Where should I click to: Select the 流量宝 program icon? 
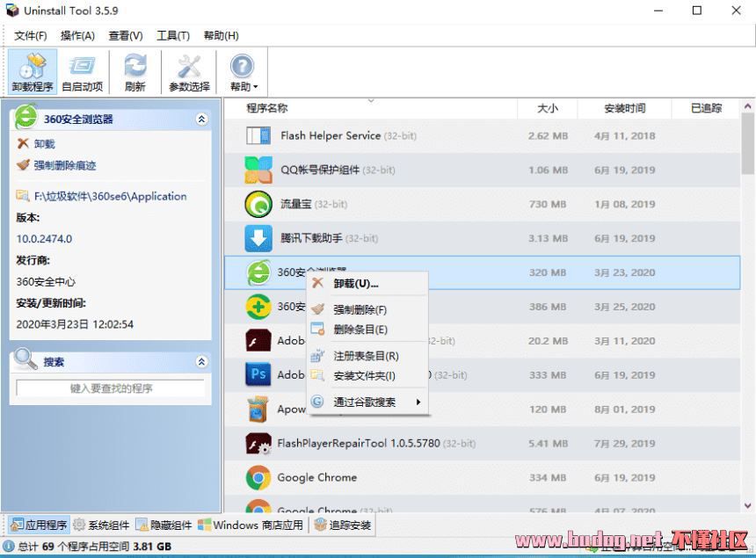click(x=258, y=205)
